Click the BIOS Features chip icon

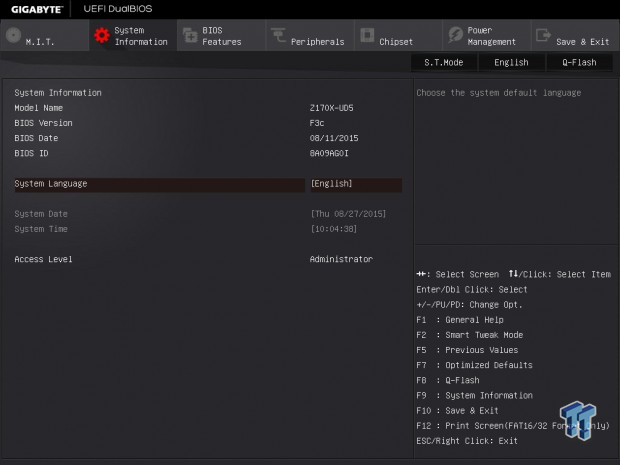(x=190, y=36)
